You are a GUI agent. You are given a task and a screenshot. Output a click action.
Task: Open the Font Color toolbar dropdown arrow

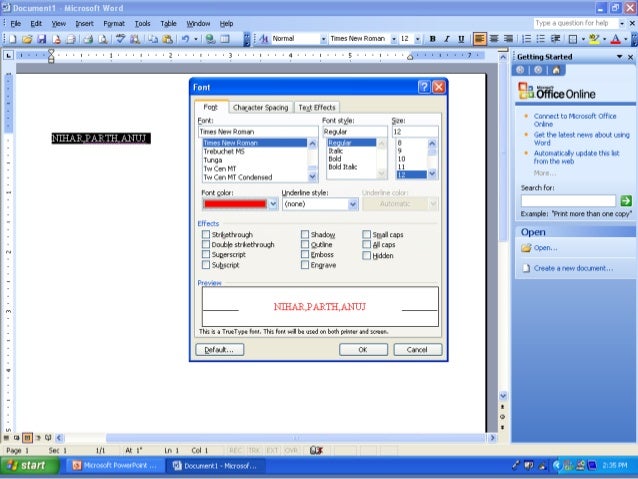point(625,39)
